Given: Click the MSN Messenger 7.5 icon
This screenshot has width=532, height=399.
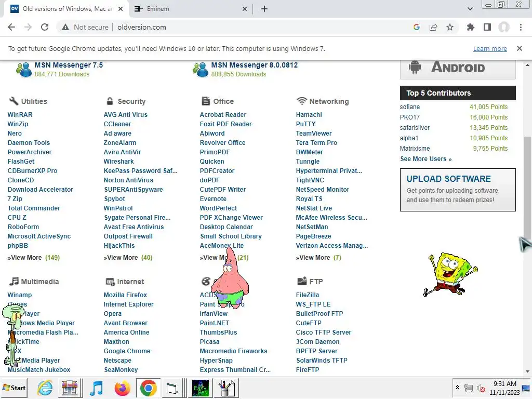Looking at the screenshot, I should [x=24, y=70].
